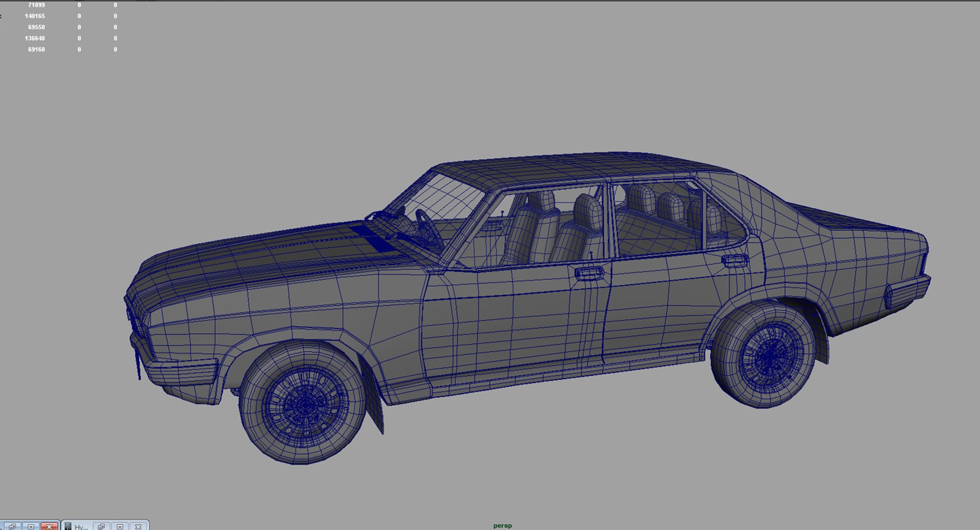Select the minimized 'Hy...' window title
This screenshot has height=530, width=980.
(x=81, y=527)
